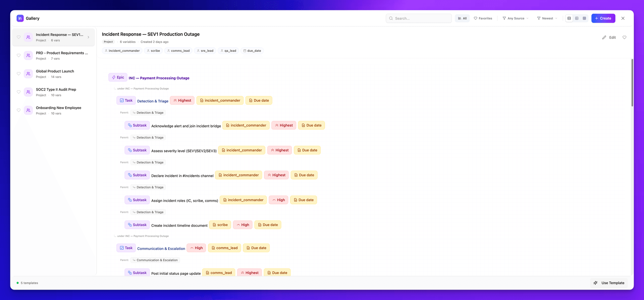The image size is (644, 300).
Task: Select the qa_lead variable chip
Action: [228, 51]
